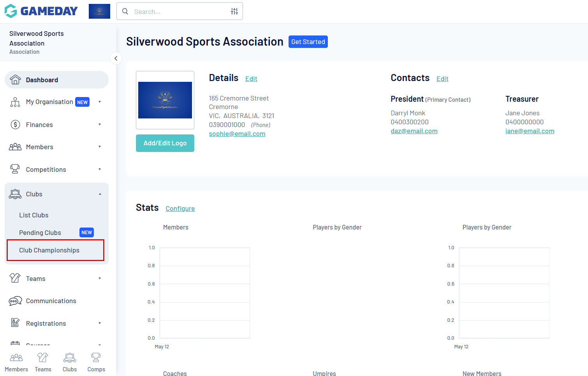This screenshot has height=376, width=588.
Task: Expand the Finances menu arrow
Action: [x=100, y=125]
